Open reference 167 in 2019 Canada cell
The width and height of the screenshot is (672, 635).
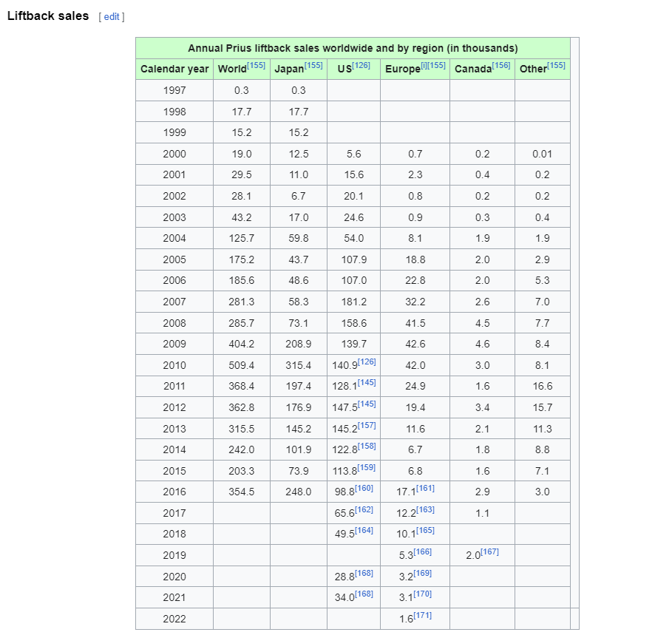pyautogui.click(x=490, y=551)
